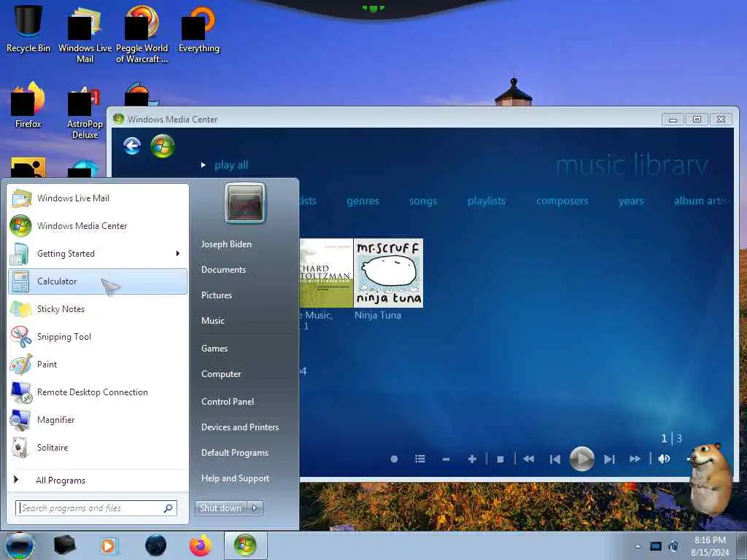Click the media player taskbar icon

click(109, 545)
